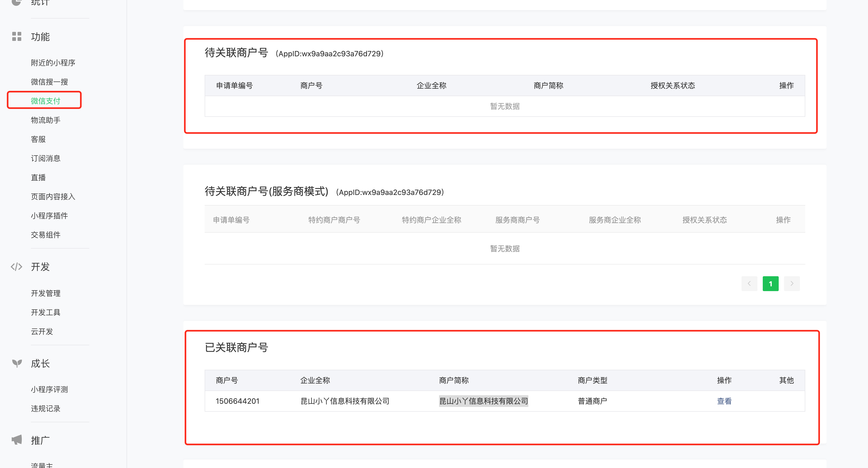Image resolution: width=868 pixels, height=468 pixels.
Task: Go to next page arrow
Action: tap(791, 283)
